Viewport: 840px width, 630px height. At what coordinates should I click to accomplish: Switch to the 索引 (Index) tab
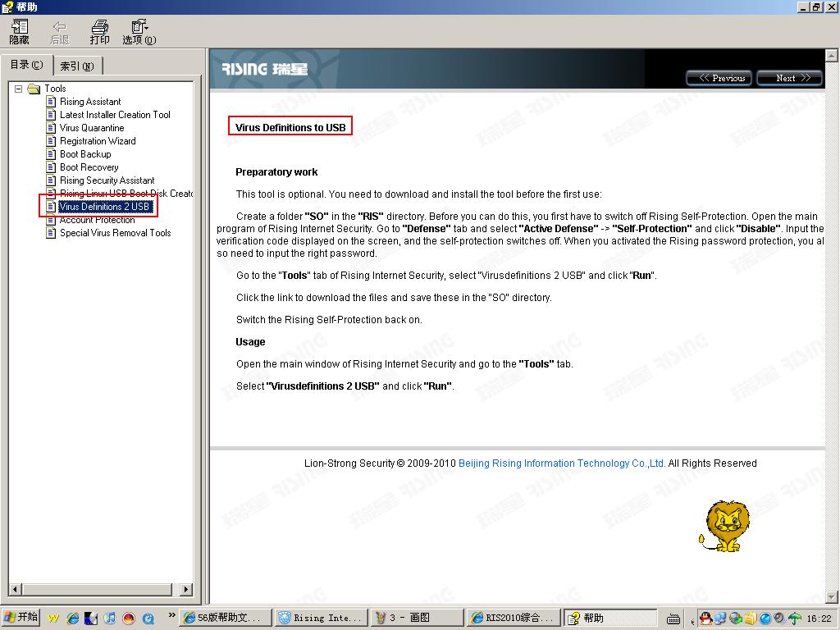(x=77, y=66)
